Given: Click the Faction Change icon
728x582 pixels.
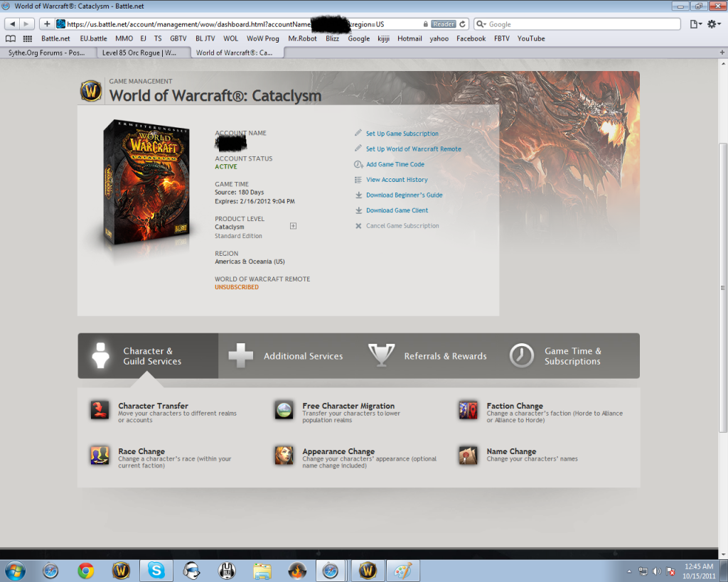Looking at the screenshot, I should point(468,410).
